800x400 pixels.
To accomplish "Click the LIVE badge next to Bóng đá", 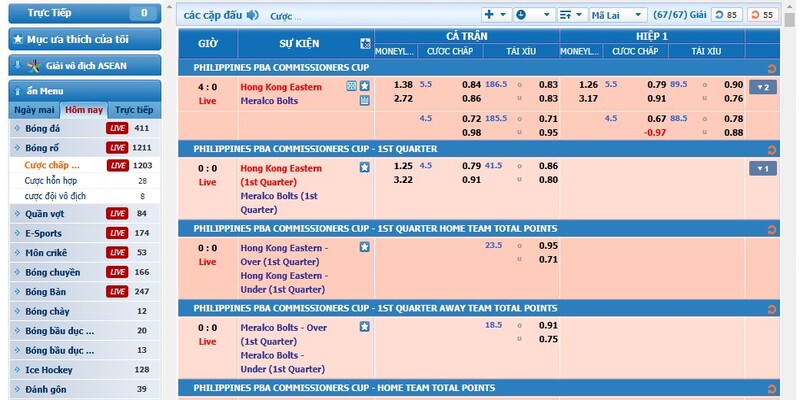I will (117, 128).
